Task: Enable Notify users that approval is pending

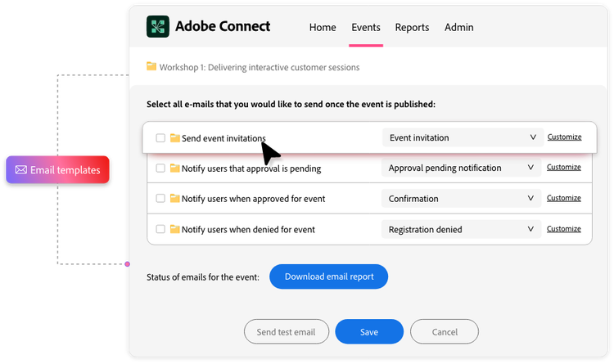Action: pyautogui.click(x=160, y=169)
